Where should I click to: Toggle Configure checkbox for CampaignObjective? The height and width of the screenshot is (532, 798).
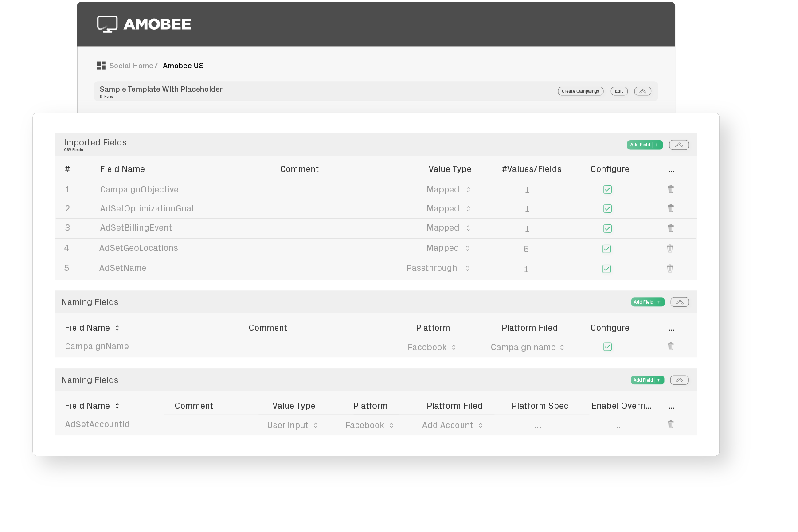607,189
